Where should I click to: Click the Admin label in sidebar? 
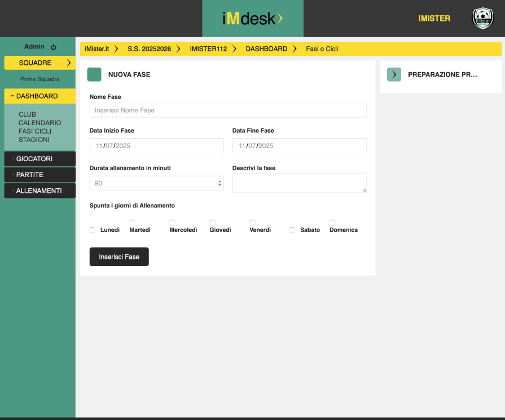click(34, 47)
